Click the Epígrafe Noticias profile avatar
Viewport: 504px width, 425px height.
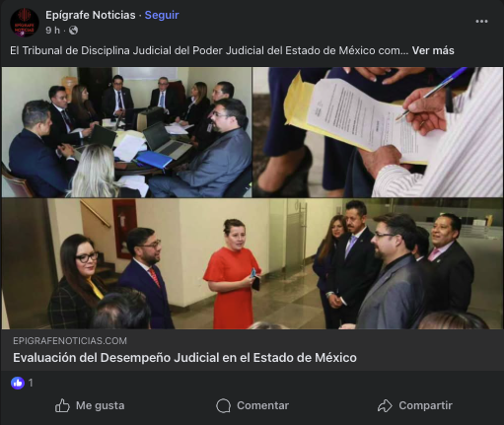[25, 23]
